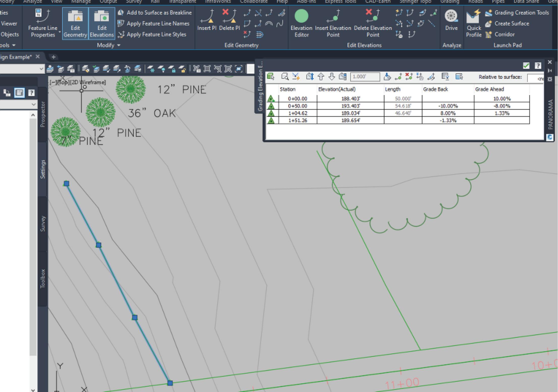558x392 pixels.
Task: Switch to the Toolbox tab
Action: click(43, 278)
